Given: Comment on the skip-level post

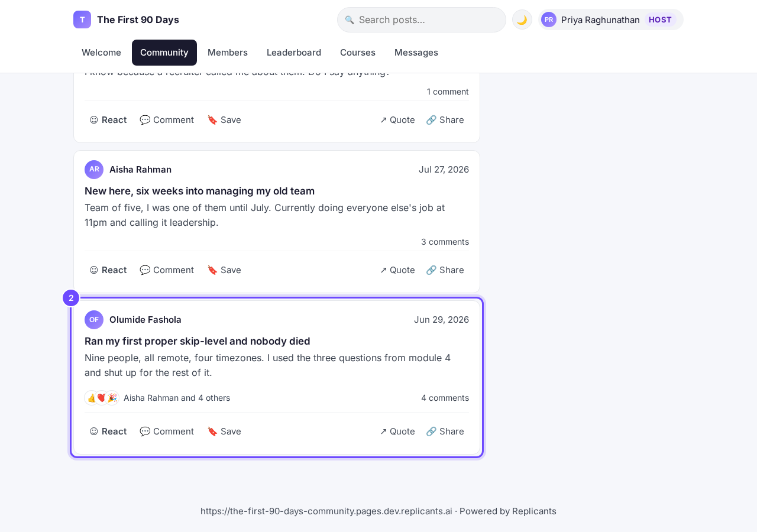Looking at the screenshot, I should tap(167, 432).
